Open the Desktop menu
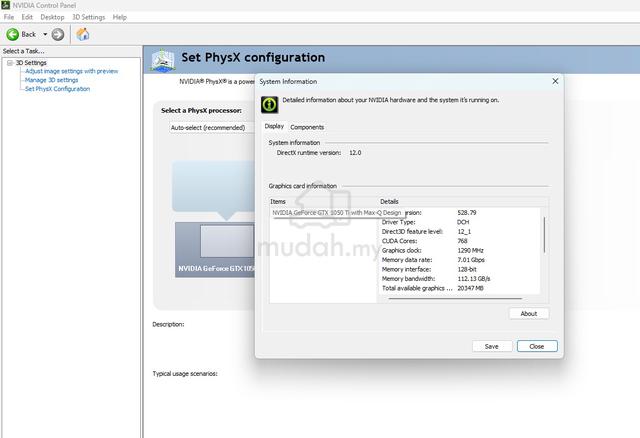The height and width of the screenshot is (438, 640). pyautogui.click(x=52, y=17)
